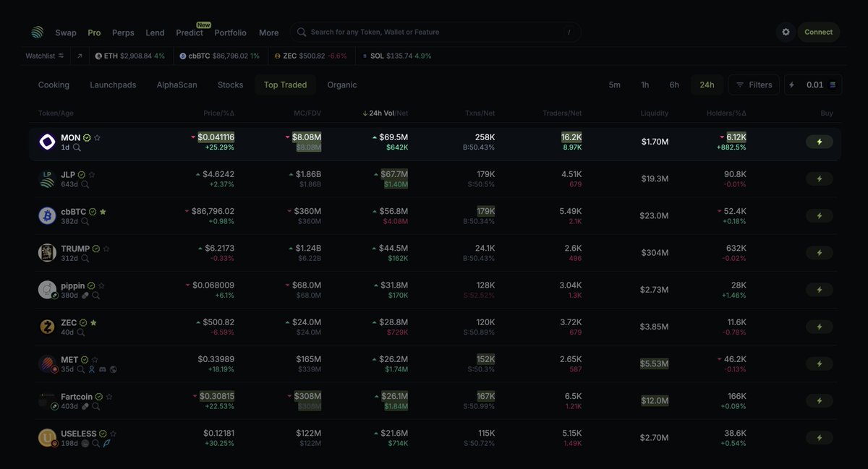This screenshot has width=868, height=469.
Task: Switch to the Cooking tab
Action: (x=54, y=85)
